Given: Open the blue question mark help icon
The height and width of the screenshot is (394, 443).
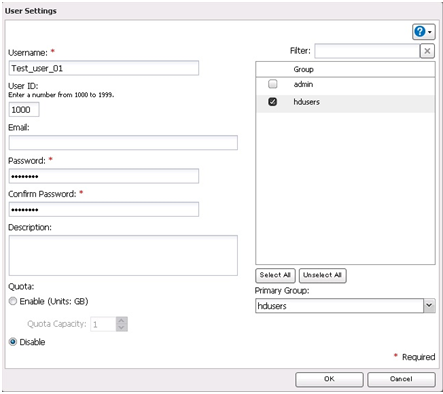Looking at the screenshot, I should click(420, 32).
